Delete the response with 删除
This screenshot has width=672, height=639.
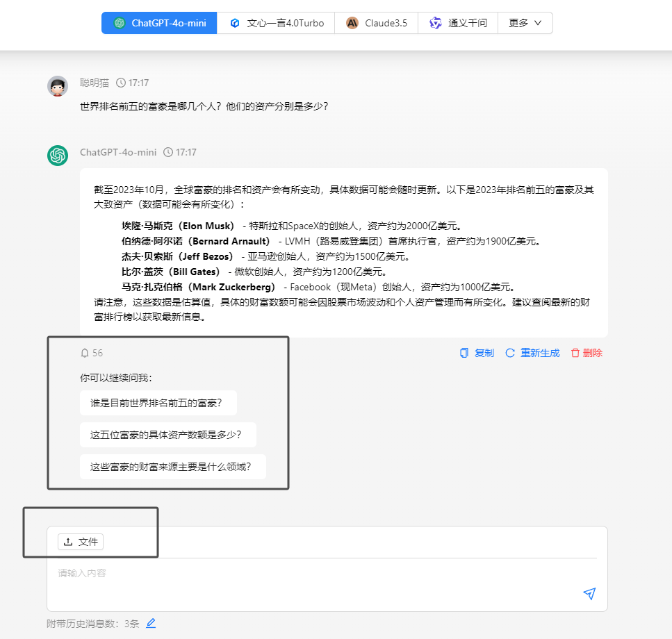pos(587,353)
